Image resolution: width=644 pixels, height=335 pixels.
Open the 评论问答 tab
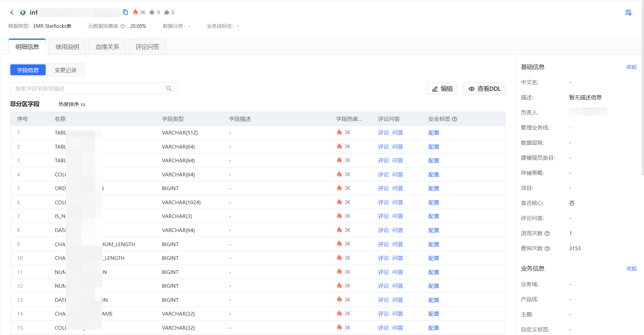148,47
